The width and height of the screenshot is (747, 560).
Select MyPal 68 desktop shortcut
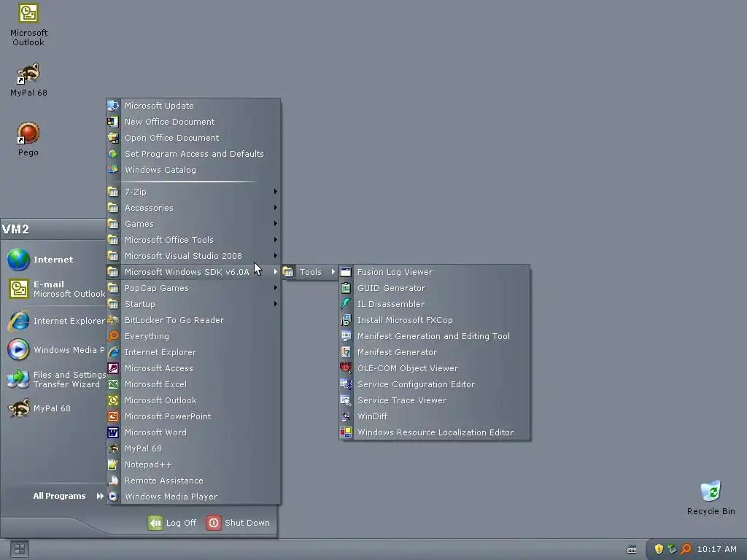tap(28, 79)
